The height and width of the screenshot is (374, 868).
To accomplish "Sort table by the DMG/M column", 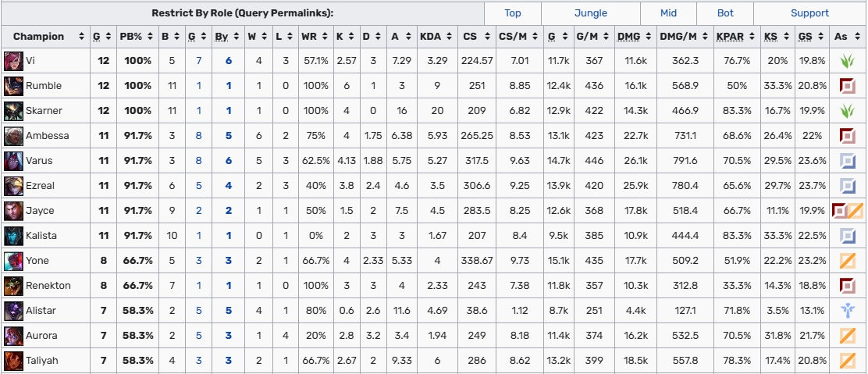I will pos(685,37).
